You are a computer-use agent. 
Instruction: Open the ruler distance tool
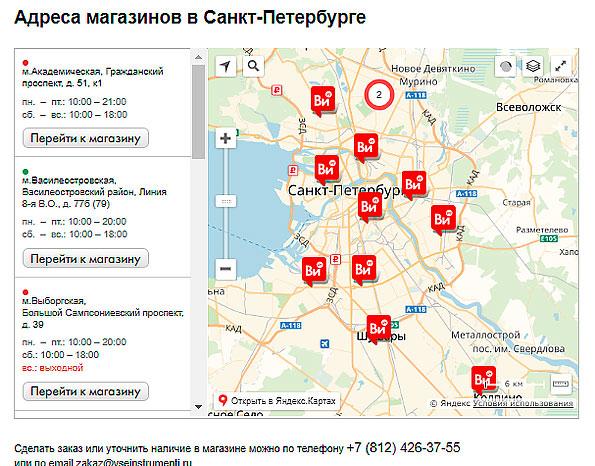click(x=560, y=384)
